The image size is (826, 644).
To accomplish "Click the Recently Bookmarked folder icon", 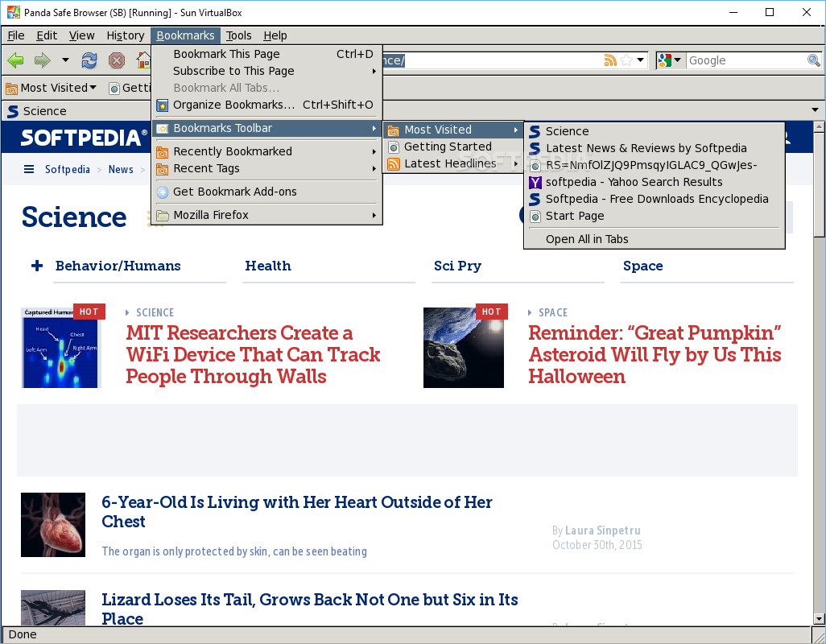I will [163, 152].
